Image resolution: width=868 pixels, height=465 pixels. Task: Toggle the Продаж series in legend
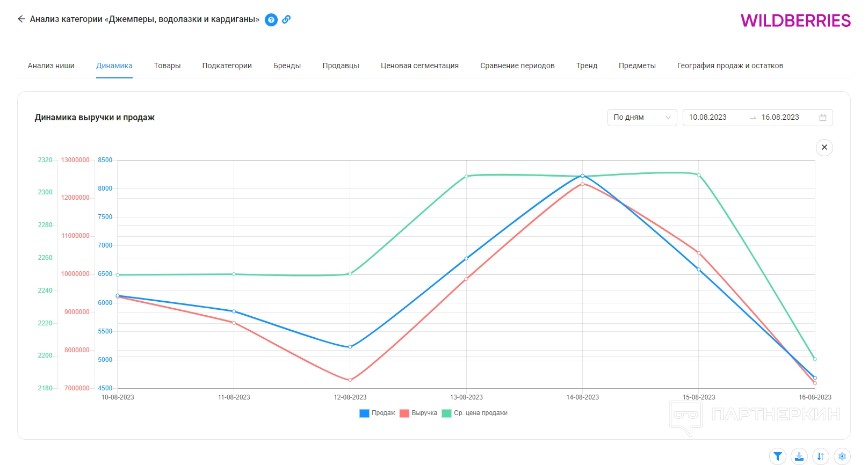tap(378, 413)
